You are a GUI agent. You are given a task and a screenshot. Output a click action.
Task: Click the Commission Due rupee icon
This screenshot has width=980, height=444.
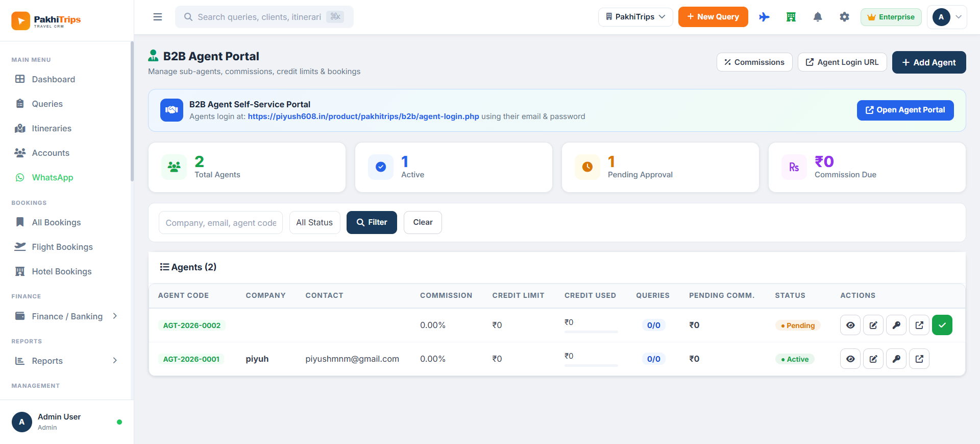[x=794, y=167]
